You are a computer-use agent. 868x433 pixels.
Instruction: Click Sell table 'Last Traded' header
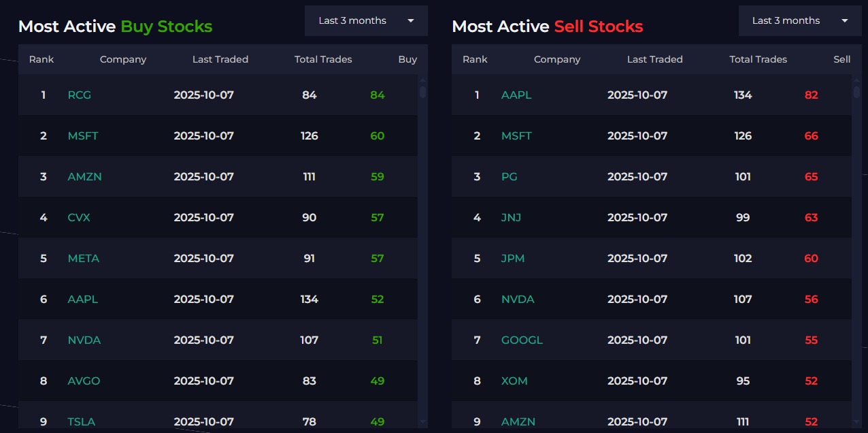(655, 59)
